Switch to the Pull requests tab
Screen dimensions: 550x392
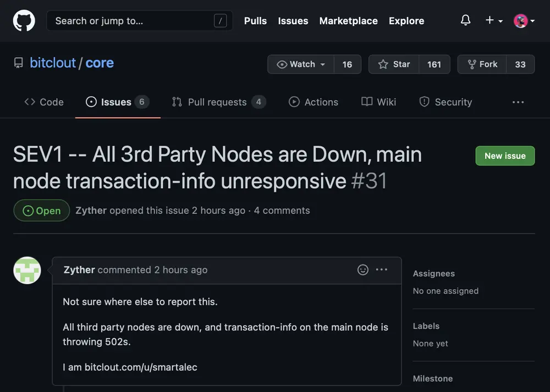[x=218, y=102]
